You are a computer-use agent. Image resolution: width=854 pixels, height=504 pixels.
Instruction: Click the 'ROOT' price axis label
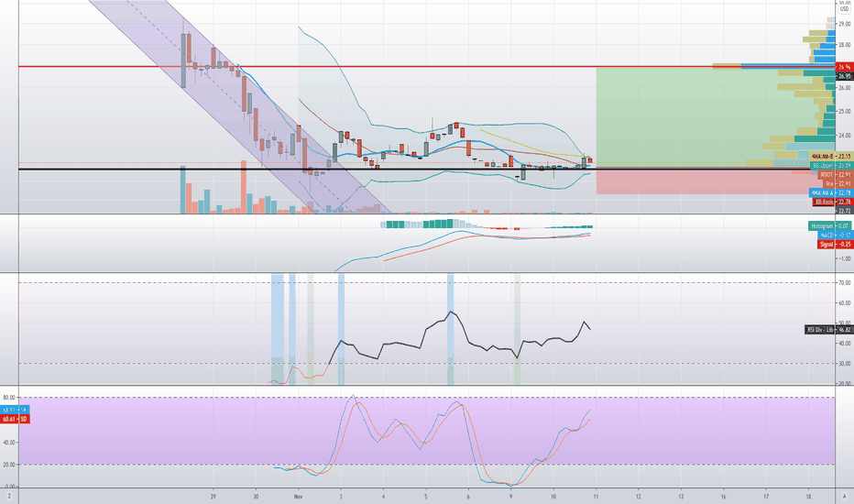pyautogui.click(x=835, y=174)
